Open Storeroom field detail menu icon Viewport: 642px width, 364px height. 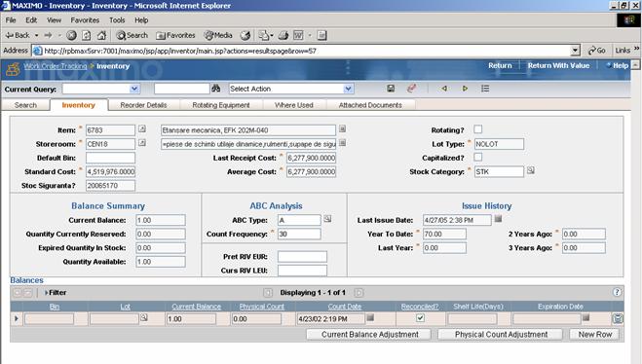click(142, 143)
